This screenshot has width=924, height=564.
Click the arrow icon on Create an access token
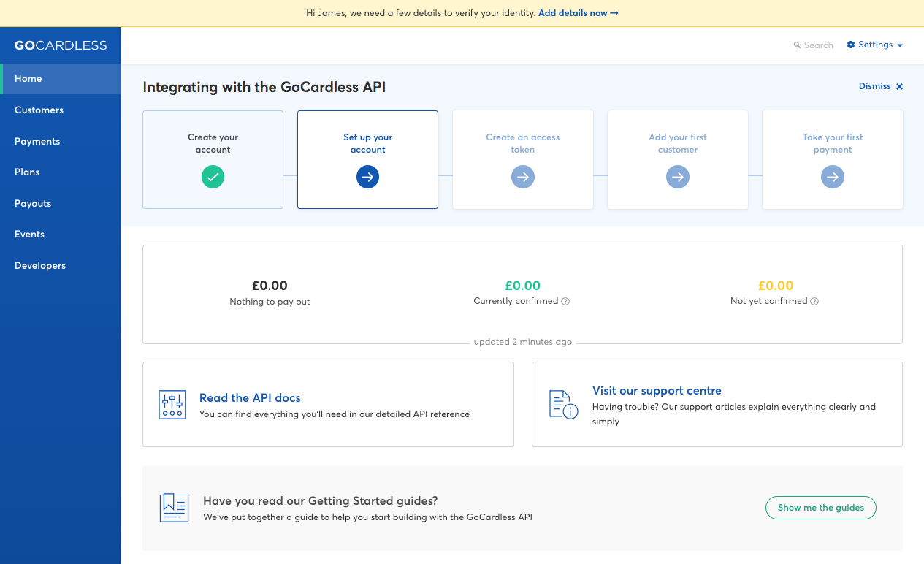click(x=523, y=177)
